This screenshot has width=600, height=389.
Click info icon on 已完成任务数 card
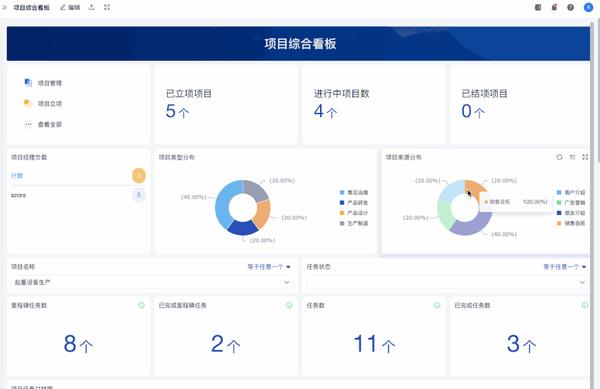[x=585, y=305]
